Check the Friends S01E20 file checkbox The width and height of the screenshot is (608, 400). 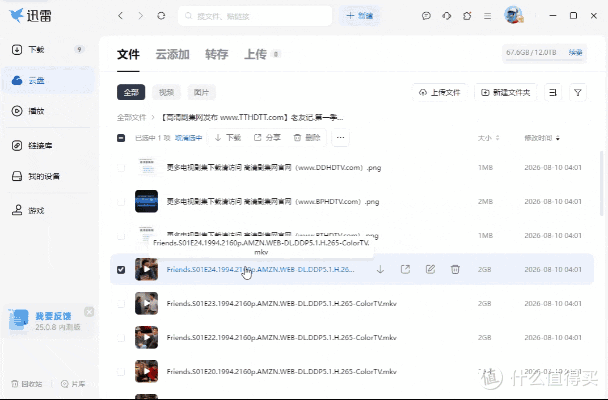click(x=121, y=371)
